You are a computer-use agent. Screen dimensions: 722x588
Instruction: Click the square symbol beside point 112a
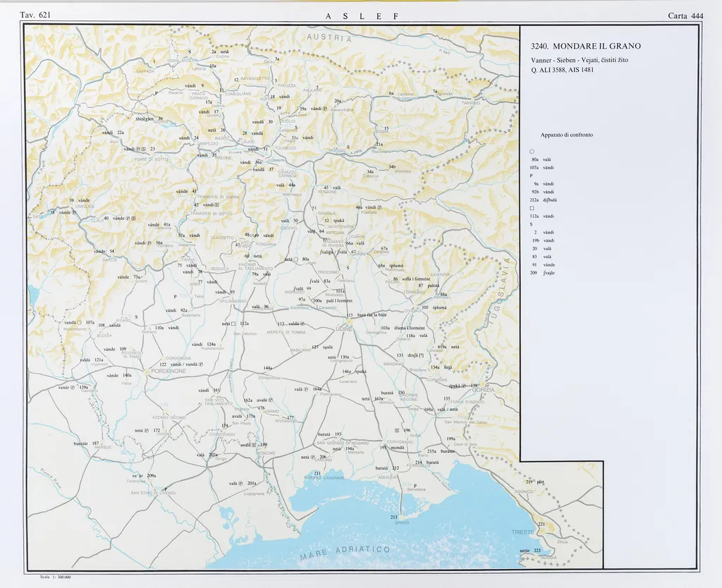(235, 324)
